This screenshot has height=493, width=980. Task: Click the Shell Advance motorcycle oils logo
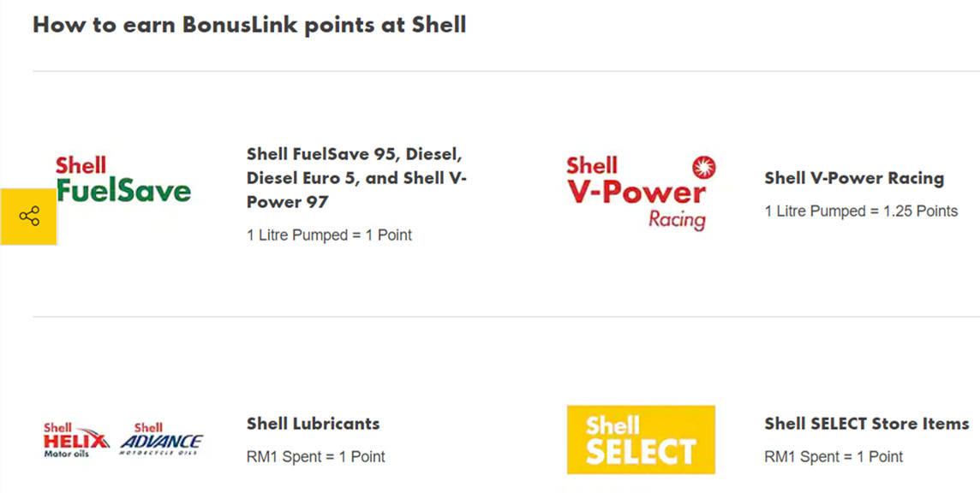(161, 440)
